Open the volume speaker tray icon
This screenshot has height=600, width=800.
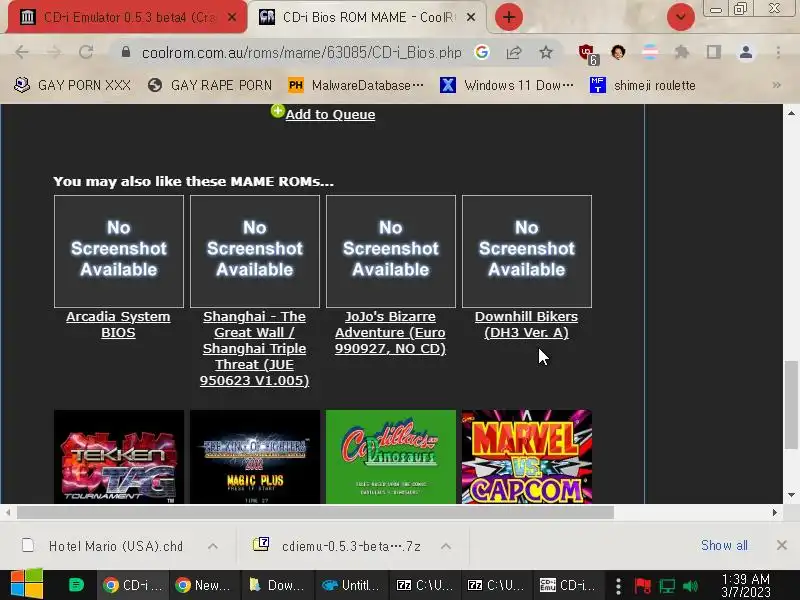point(690,586)
